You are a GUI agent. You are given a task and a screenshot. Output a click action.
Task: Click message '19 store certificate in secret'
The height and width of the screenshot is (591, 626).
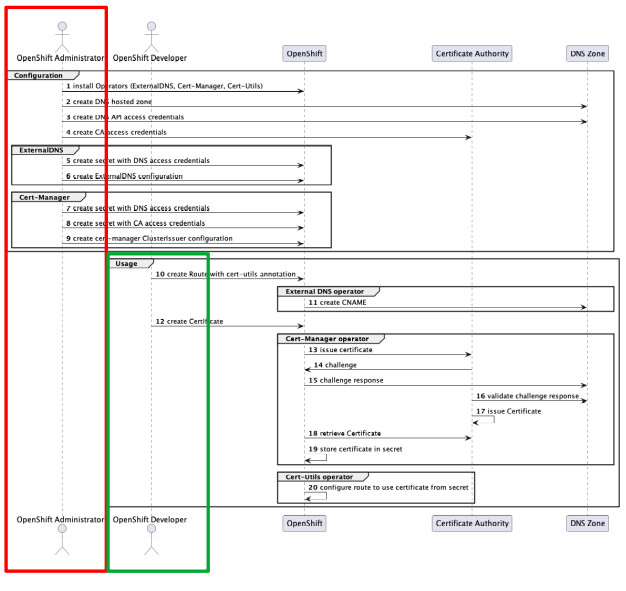click(x=355, y=449)
